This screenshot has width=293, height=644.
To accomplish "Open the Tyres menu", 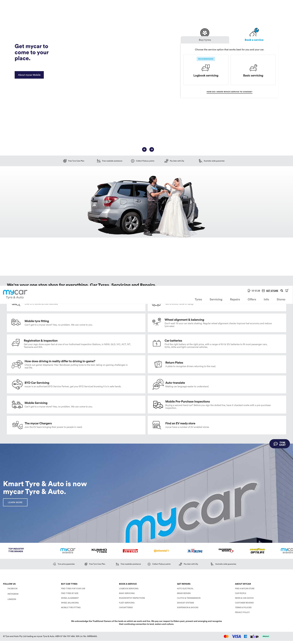I will click(198, 299).
